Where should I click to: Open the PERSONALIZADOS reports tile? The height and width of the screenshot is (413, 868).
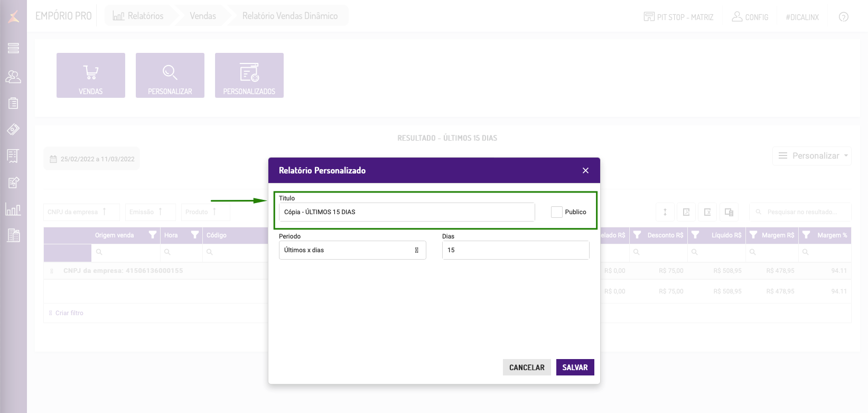[249, 75]
